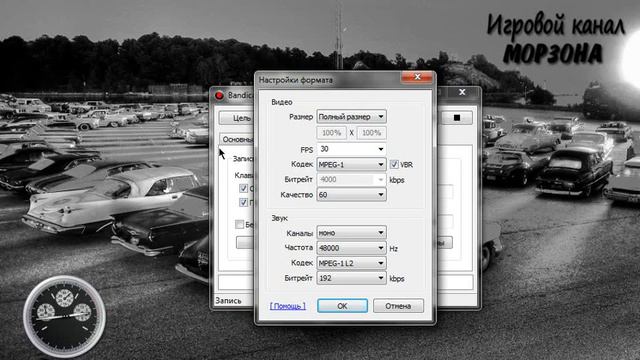Close the Bandicam window behind the dialog
This screenshot has width=640, height=360.
tap(462, 92)
